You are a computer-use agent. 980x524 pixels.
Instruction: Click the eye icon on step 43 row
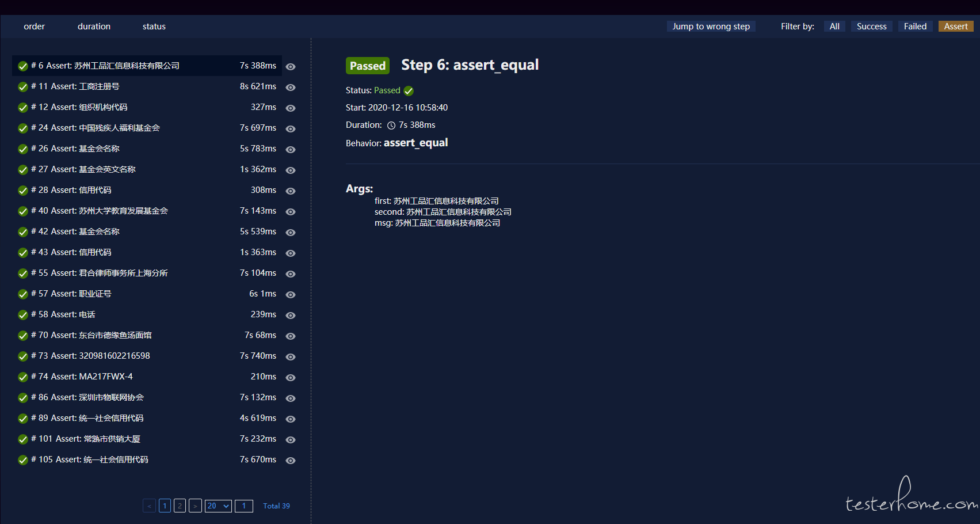point(291,253)
